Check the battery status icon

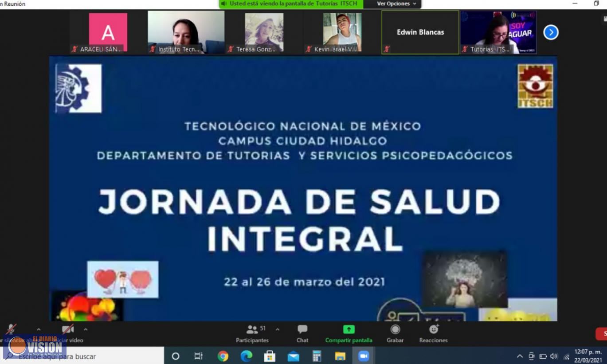[x=543, y=356]
